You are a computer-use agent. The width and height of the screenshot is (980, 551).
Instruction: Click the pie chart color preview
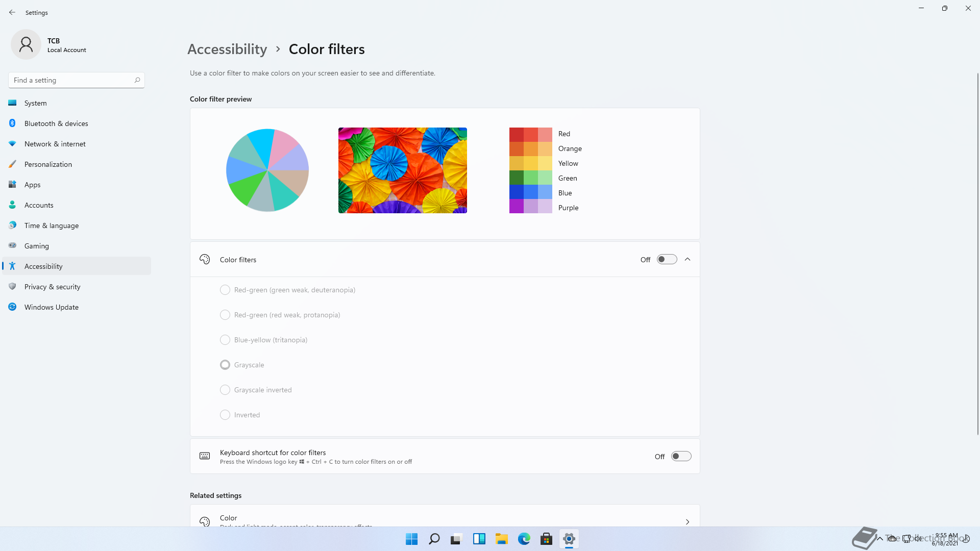(x=267, y=170)
